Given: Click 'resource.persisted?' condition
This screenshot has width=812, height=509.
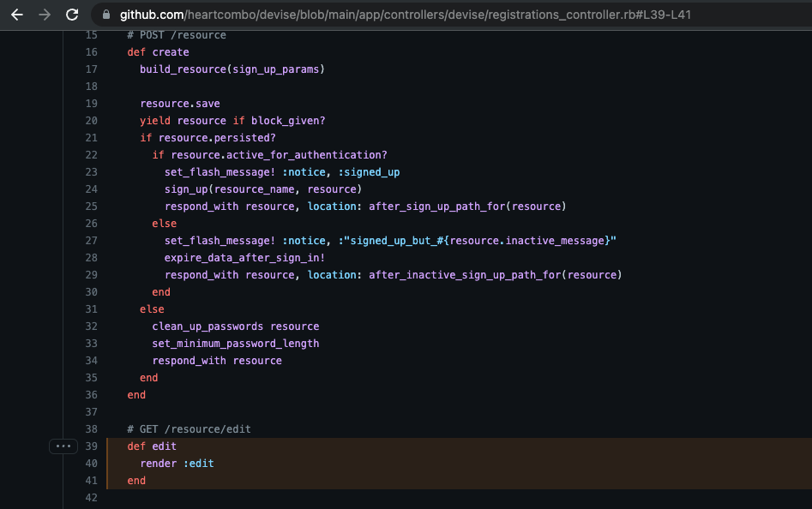Looking at the screenshot, I should pos(217,138).
